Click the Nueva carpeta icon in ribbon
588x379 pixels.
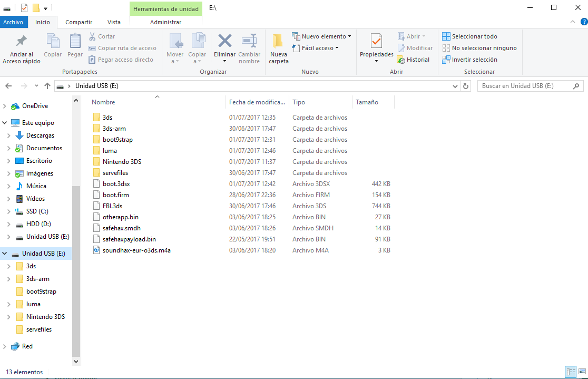click(x=278, y=41)
